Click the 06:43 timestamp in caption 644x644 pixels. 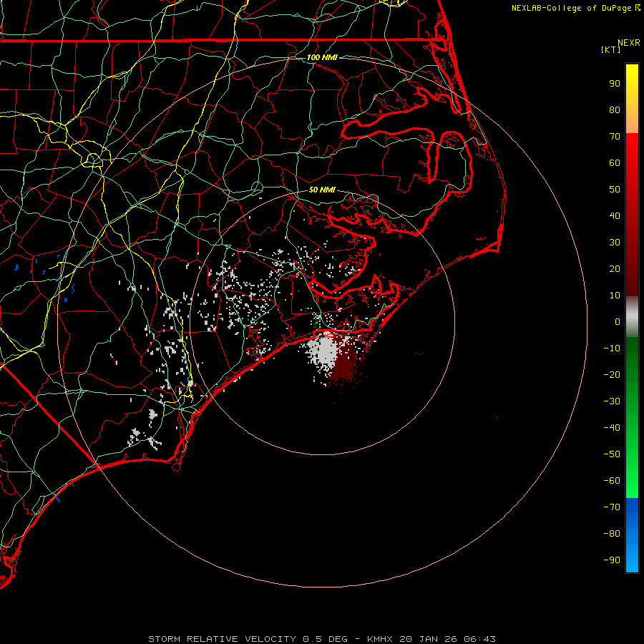click(479, 639)
